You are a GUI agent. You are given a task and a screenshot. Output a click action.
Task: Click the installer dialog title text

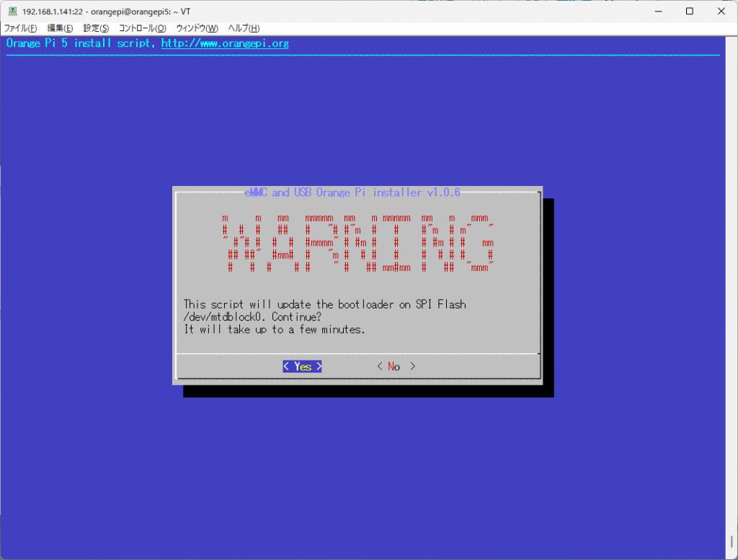click(x=352, y=192)
